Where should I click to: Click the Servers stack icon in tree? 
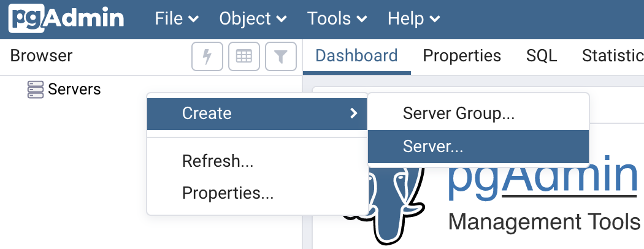tap(36, 89)
